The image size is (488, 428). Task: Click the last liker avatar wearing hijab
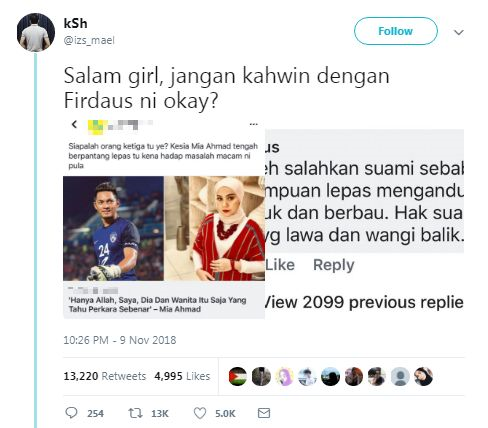click(x=423, y=377)
